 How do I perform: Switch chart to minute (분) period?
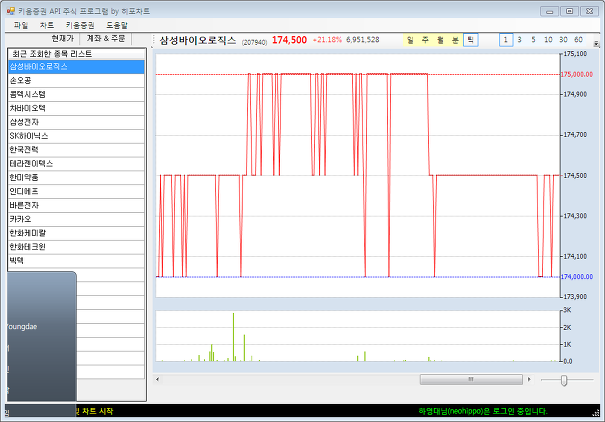pos(455,40)
